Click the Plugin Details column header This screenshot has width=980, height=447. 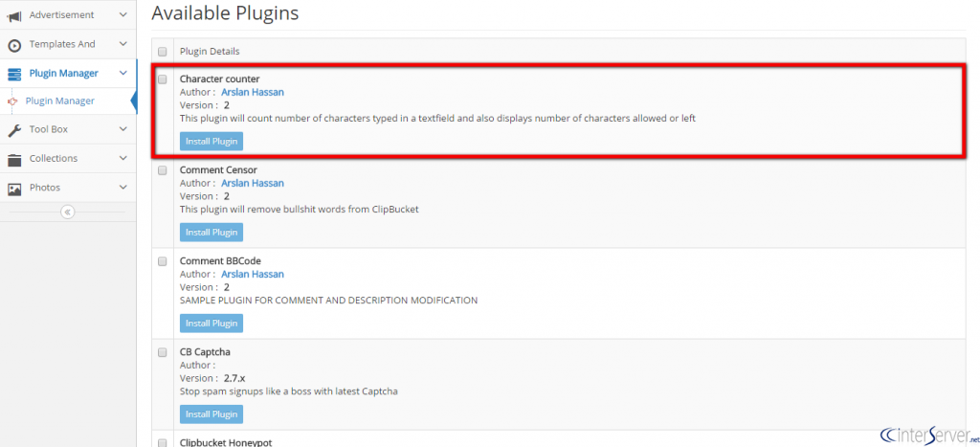[x=210, y=52]
